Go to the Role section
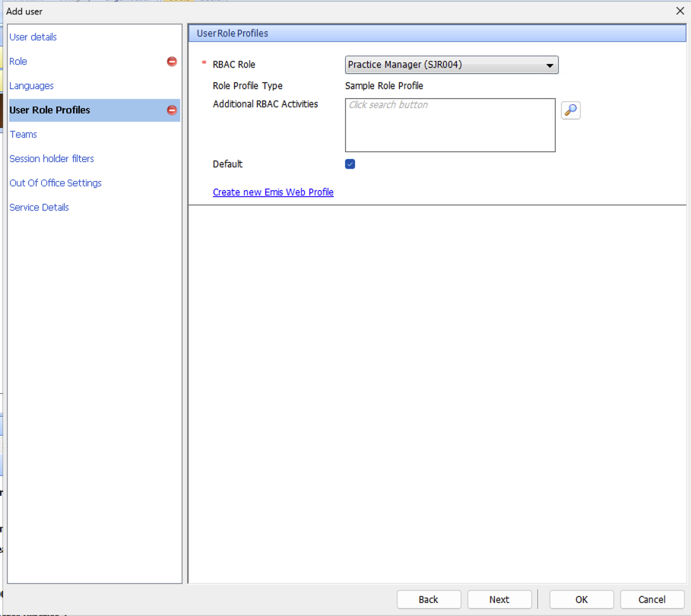Viewport: 691px width, 616px height. [18, 62]
